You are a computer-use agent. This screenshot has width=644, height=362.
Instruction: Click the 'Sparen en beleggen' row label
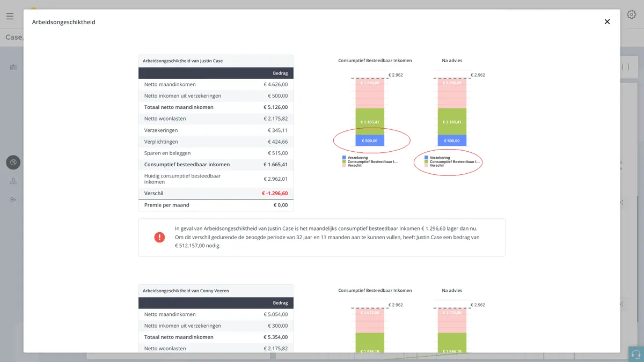[x=167, y=153]
